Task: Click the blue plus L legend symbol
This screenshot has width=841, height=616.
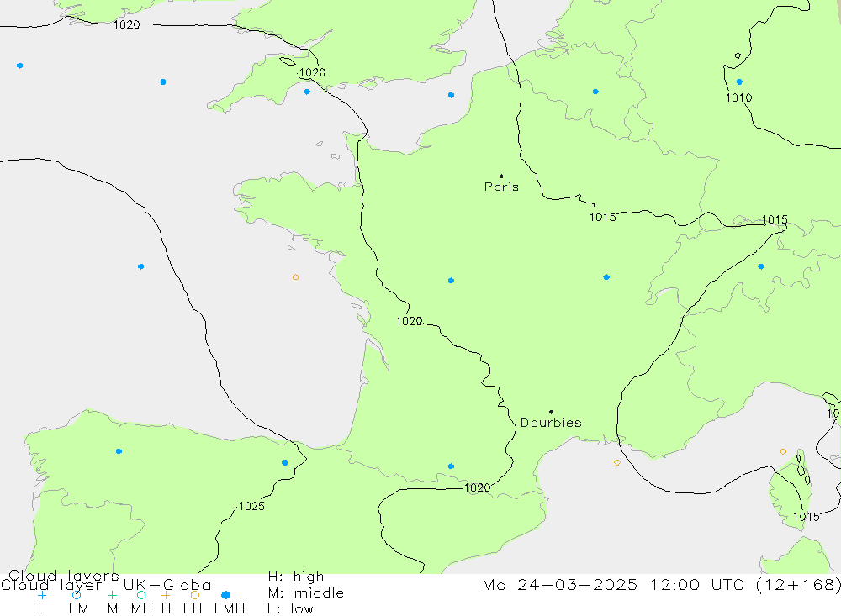Action: click(42, 595)
